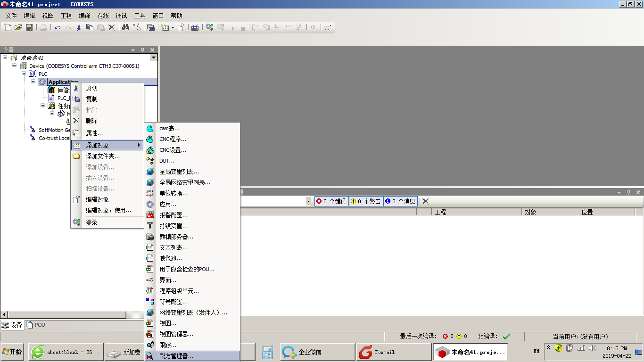Screen dimensions: 644x362
Task: Open the message category combo box dropdown
Action: click(309, 201)
